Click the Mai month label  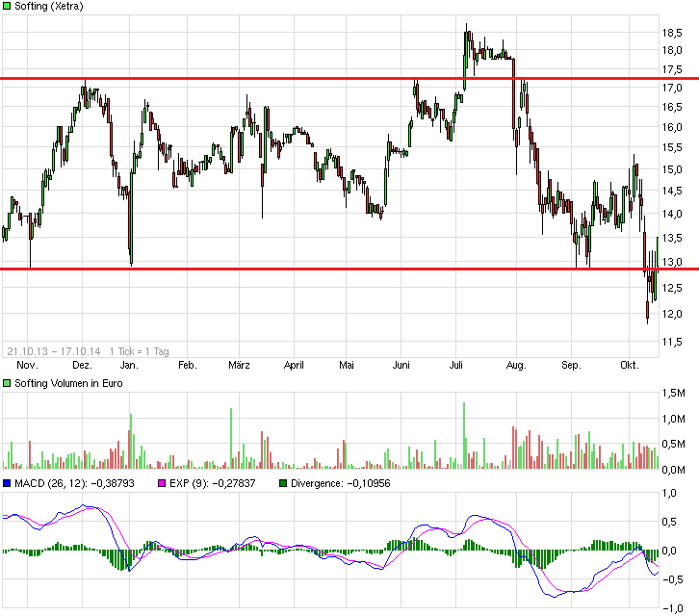click(347, 366)
